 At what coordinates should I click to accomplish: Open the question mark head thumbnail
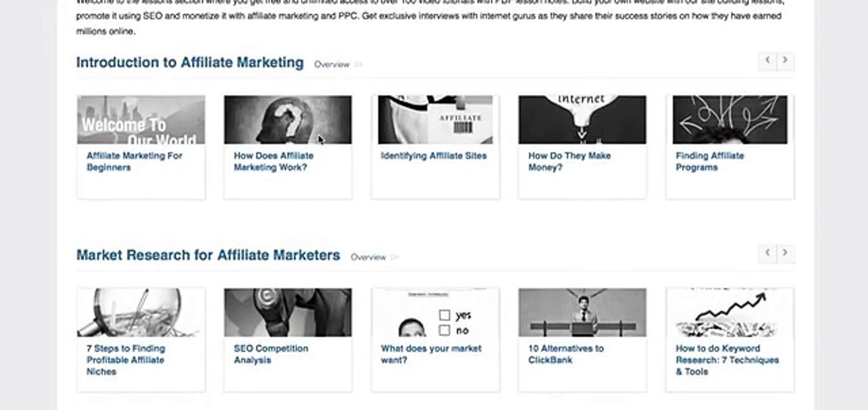pyautogui.click(x=288, y=120)
